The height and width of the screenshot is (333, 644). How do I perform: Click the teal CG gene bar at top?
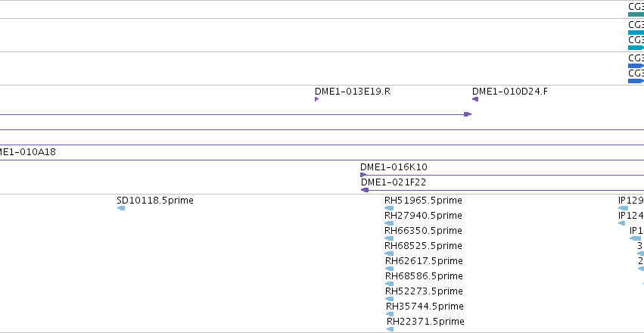click(x=636, y=14)
